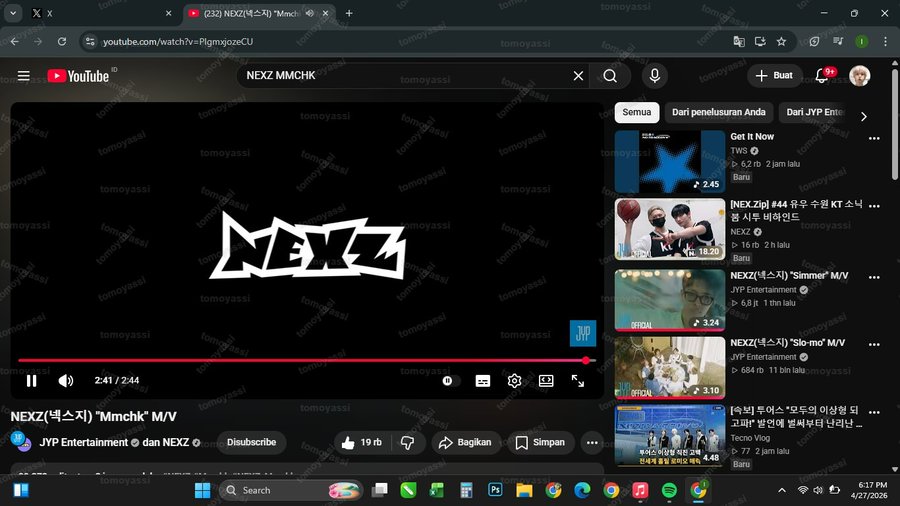Screen dimensions: 900x506
Task: Open the tab search dropdown arrow
Action: point(13,13)
